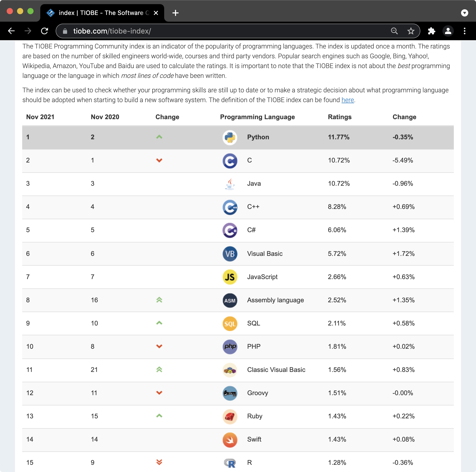
Task: Click the orange SQL icon
Action: (x=230, y=324)
